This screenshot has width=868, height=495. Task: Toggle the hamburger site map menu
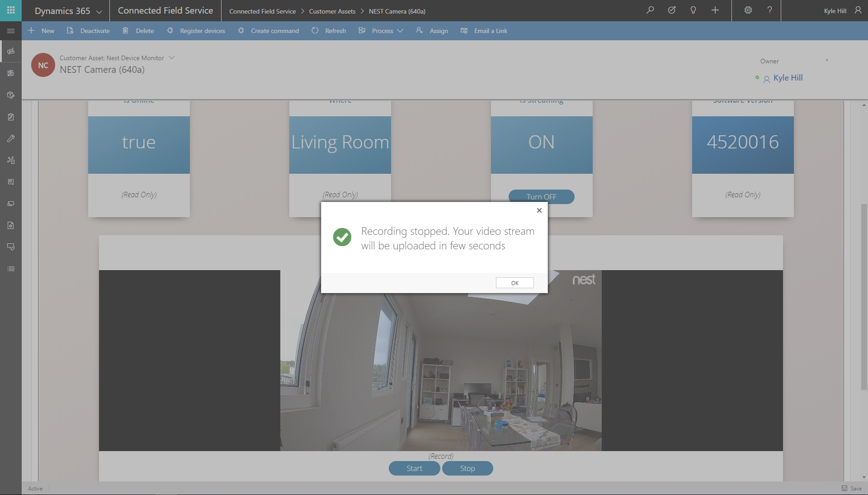point(11,31)
